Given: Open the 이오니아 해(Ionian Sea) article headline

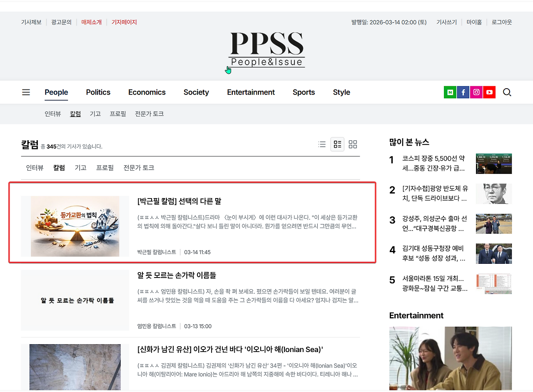Looking at the screenshot, I should coord(230,349).
